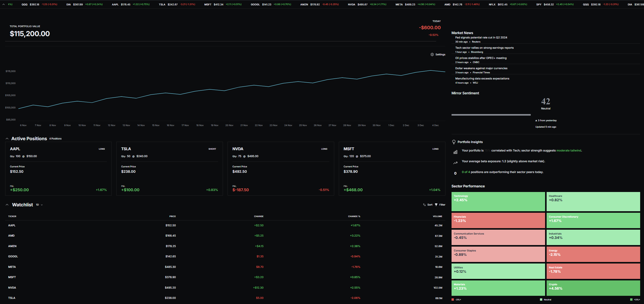The height and width of the screenshot is (304, 644).
Task: Click the Mirror Sentiment gauge bar
Action: tap(491, 115)
